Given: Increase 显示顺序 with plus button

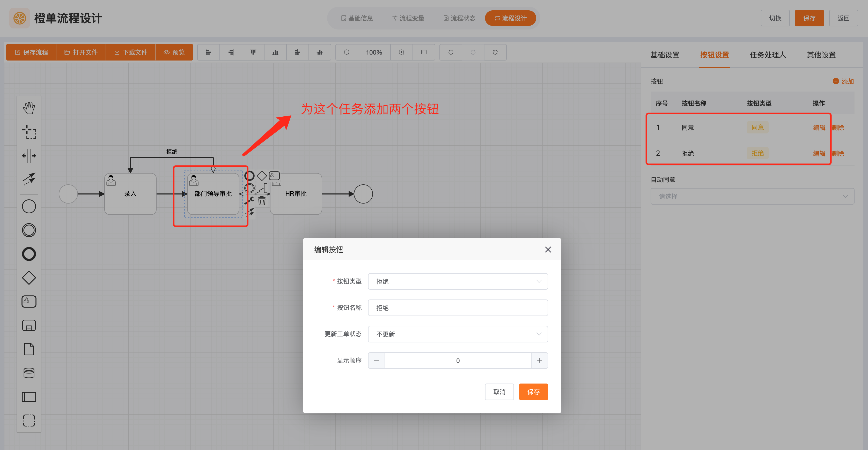Looking at the screenshot, I should 539,361.
